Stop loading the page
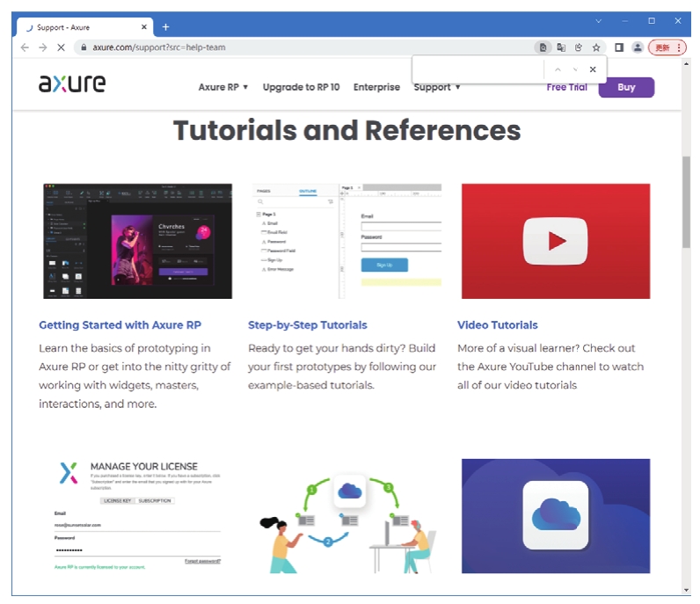700x604 pixels. pyautogui.click(x=61, y=47)
